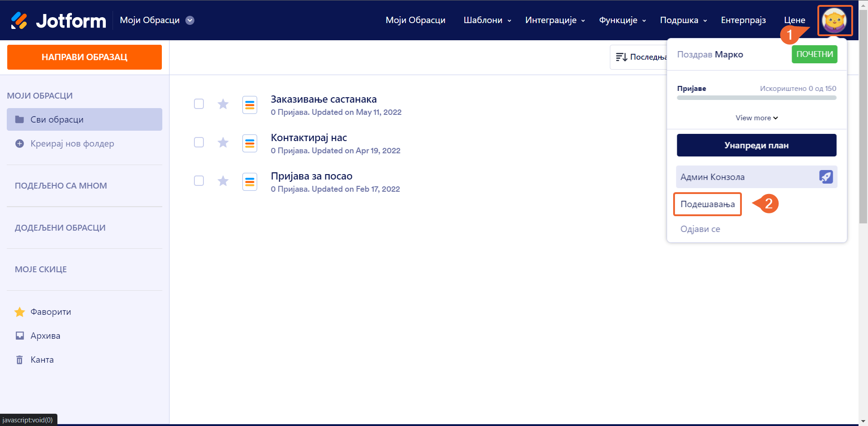
Task: Open the Заказивање састанака form title
Action: (x=324, y=99)
